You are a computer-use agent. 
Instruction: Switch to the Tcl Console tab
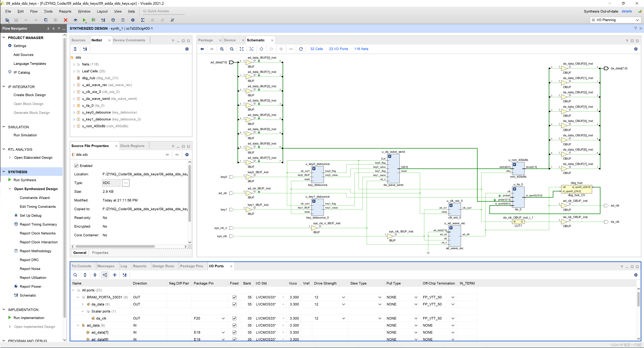pos(81,266)
